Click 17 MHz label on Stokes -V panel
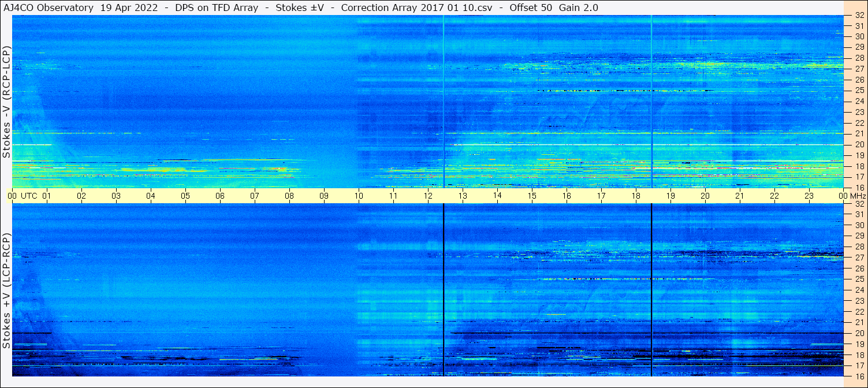Viewport: 868px width, 388px height. pos(859,177)
